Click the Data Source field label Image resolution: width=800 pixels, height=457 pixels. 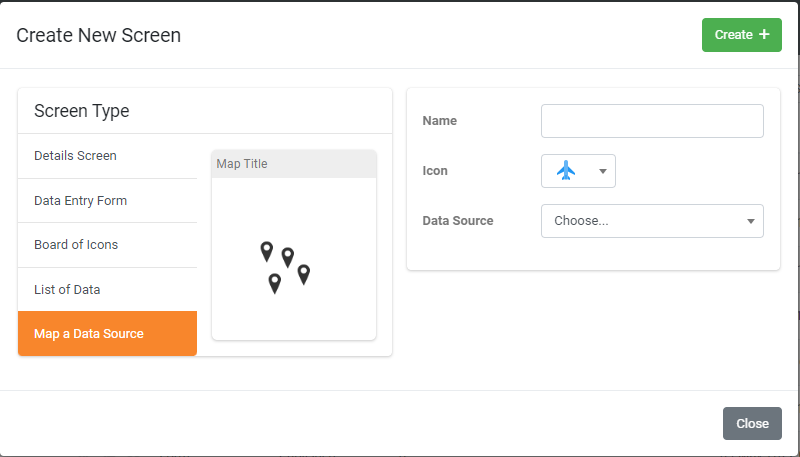(458, 221)
